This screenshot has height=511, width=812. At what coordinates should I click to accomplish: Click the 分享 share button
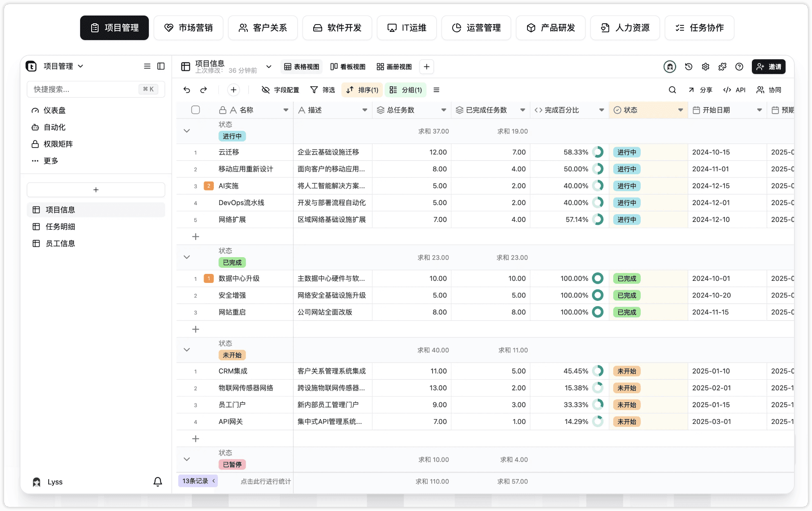[x=700, y=90]
